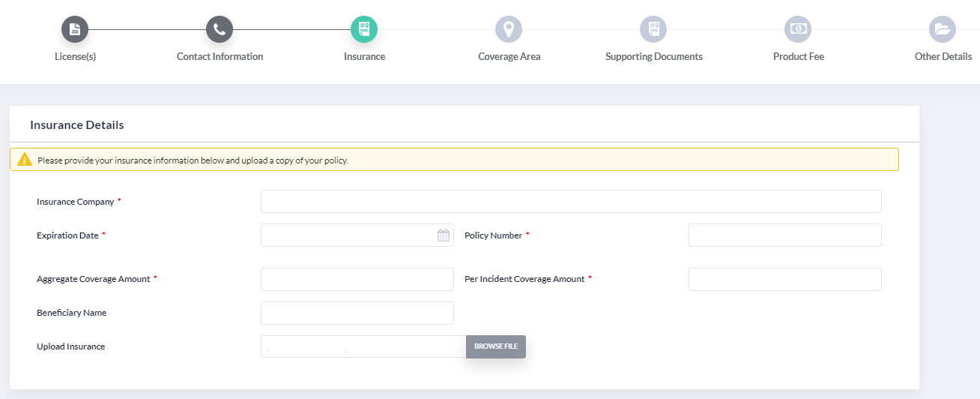The height and width of the screenshot is (399, 980).
Task: Open the Contact Information phone icon step
Action: click(220, 29)
